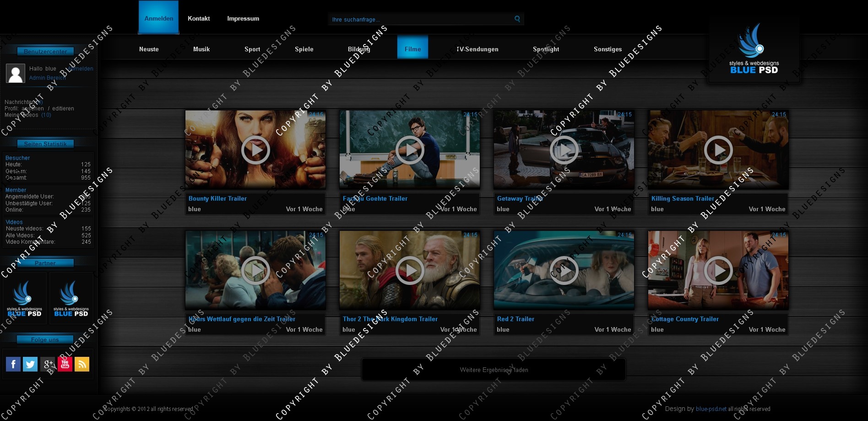Open the YouTube social icon
868x421 pixels.
(x=65, y=364)
